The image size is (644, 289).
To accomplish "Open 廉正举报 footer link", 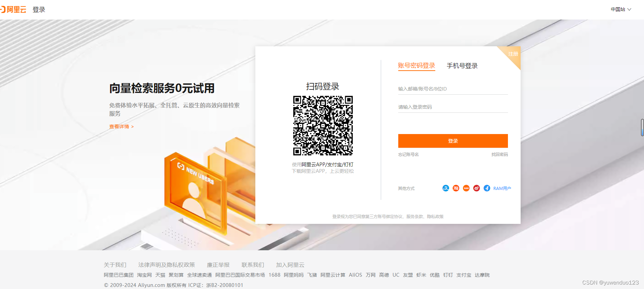I will click(218, 265).
